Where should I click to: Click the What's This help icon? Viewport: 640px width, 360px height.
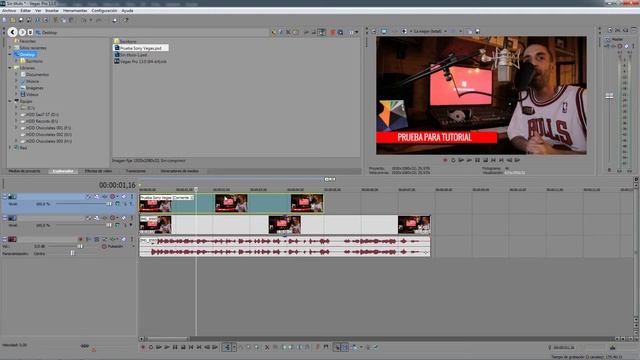coord(126,20)
